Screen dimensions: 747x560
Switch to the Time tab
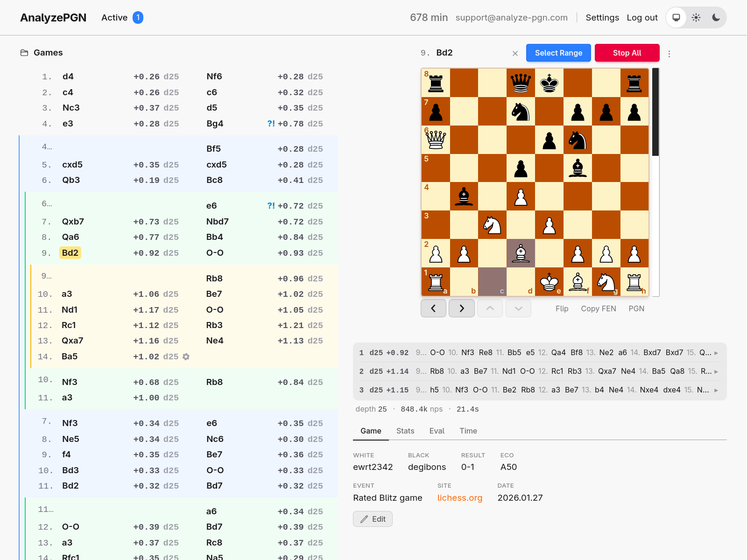click(468, 431)
